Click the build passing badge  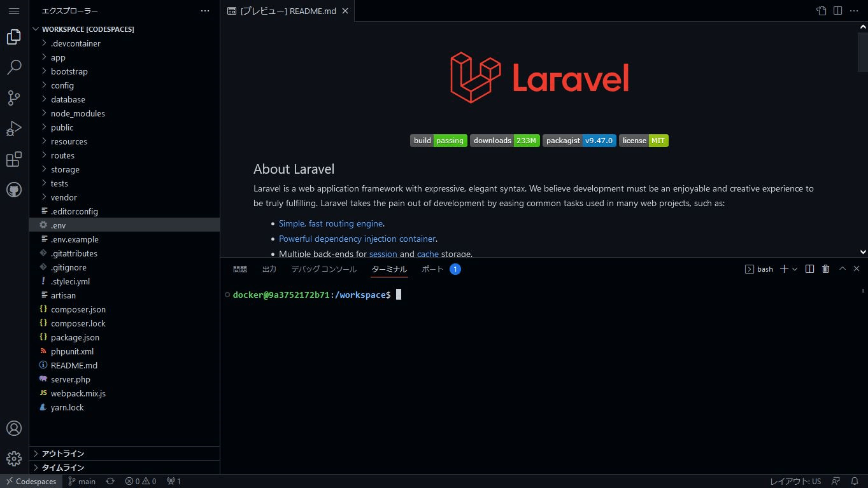[x=439, y=141]
